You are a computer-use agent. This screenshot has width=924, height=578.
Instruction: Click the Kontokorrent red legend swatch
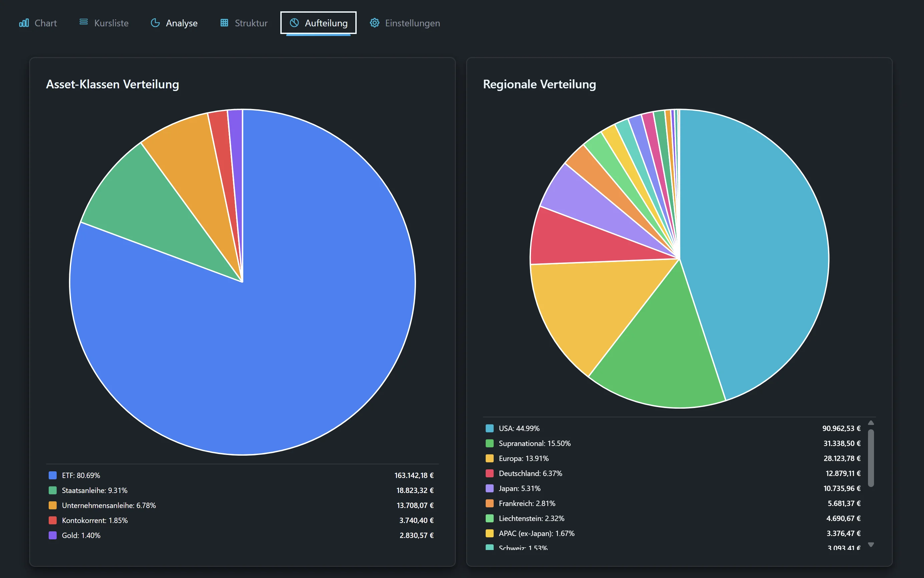[53, 520]
